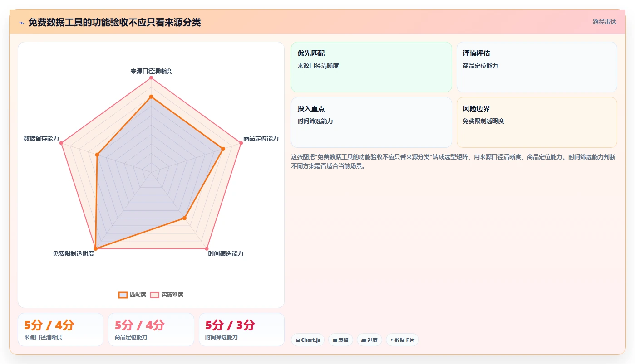This screenshot has width=635, height=364.
Task: Click the orange 匹配度 point at 来源口径清晰度
Action: (151, 97)
